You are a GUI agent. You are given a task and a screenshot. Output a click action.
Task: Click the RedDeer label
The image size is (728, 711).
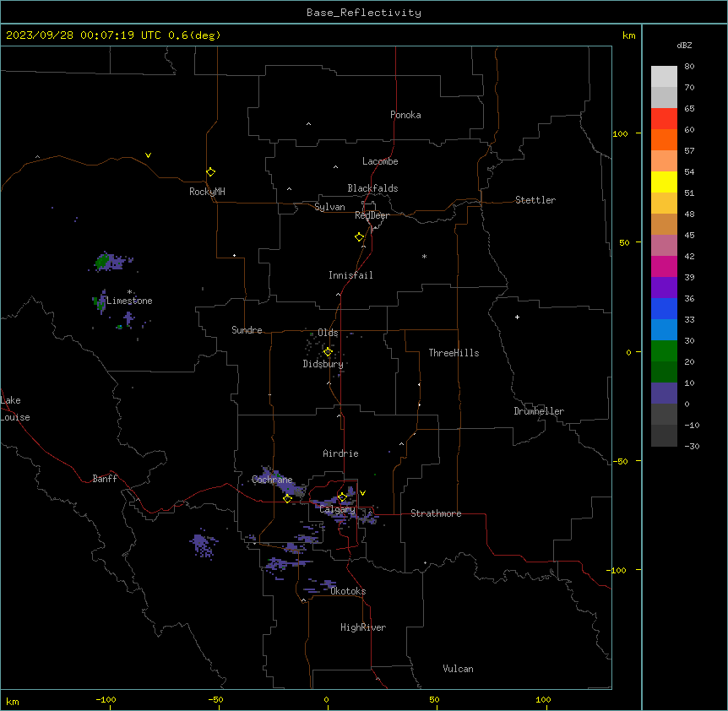tap(372, 215)
